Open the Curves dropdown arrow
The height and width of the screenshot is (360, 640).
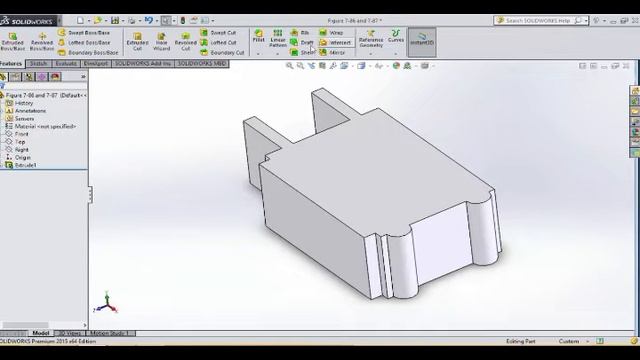[396, 54]
